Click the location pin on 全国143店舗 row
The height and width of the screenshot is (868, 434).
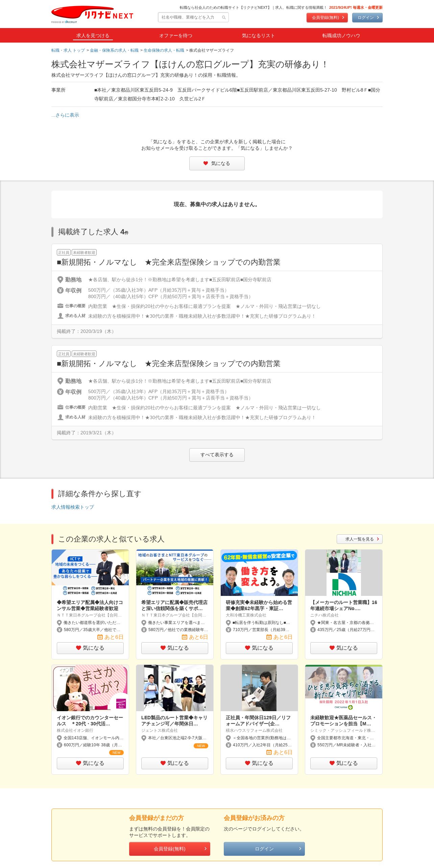[59, 738]
